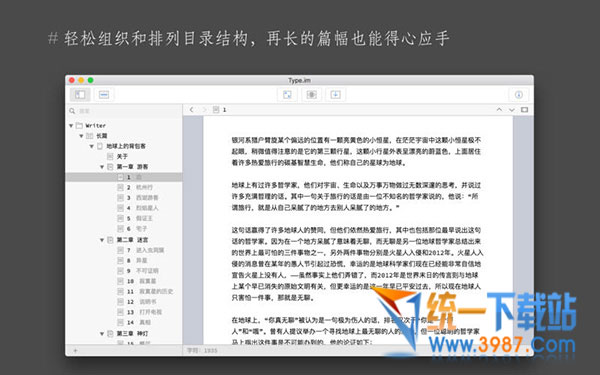Jump to previous document with up chevron
Image resolution: width=600 pixels, height=375 pixels.
pyautogui.click(x=499, y=110)
